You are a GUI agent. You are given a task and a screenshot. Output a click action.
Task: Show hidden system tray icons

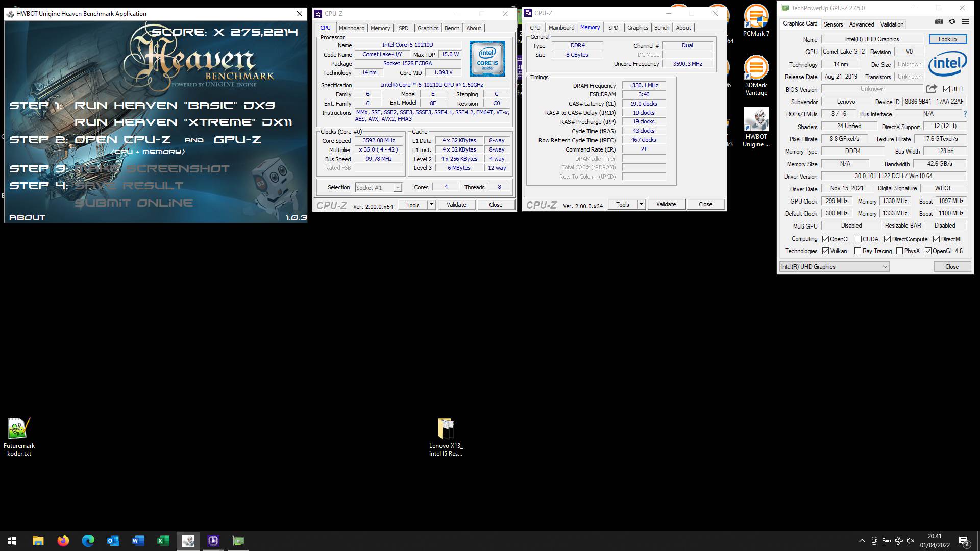[x=862, y=541]
